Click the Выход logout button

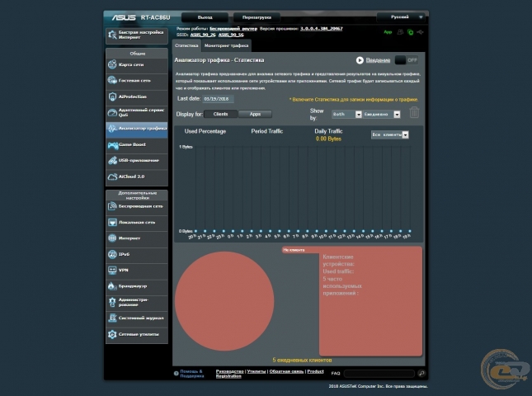coord(205,17)
